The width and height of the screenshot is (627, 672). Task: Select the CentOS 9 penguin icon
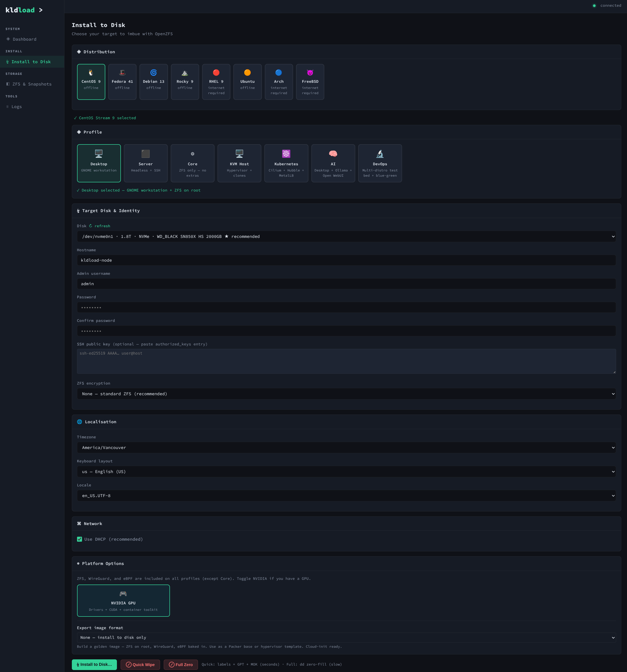click(91, 73)
